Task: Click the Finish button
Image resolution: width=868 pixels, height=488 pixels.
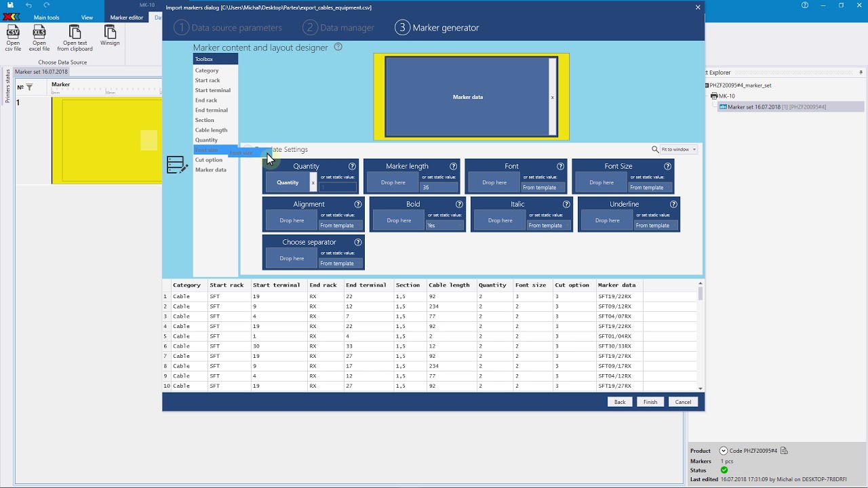Action: coord(650,402)
